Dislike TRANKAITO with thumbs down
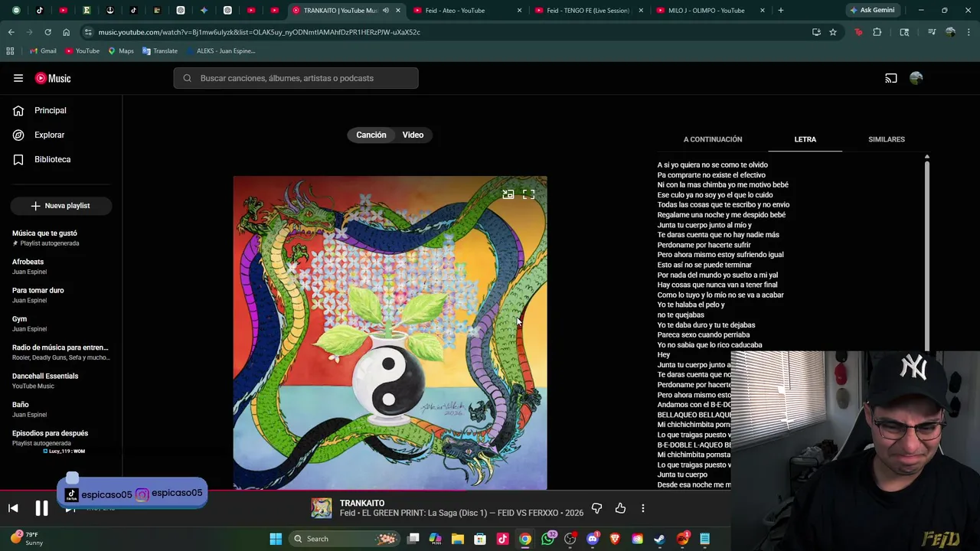 click(x=596, y=508)
